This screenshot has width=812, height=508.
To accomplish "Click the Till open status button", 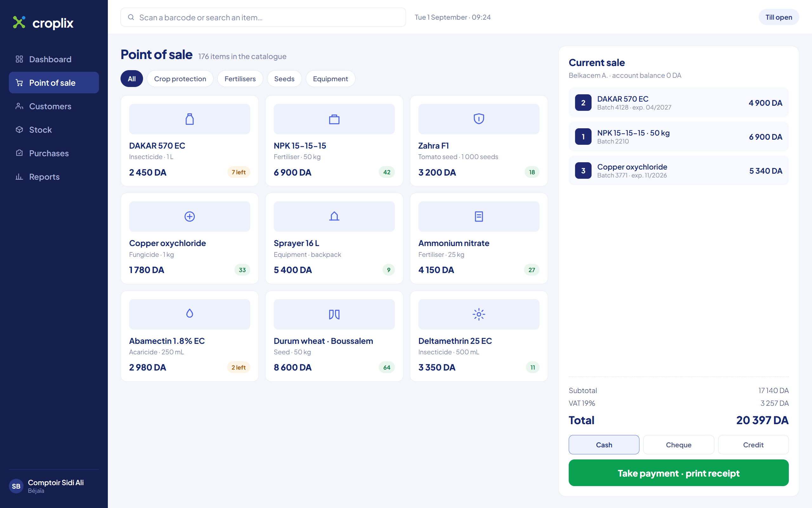I will (778, 17).
